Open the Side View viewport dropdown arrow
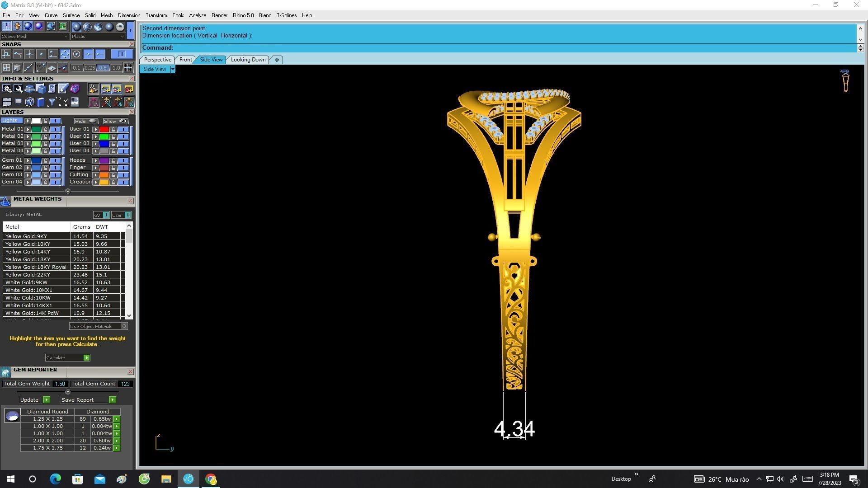The width and height of the screenshot is (868, 488). 173,69
